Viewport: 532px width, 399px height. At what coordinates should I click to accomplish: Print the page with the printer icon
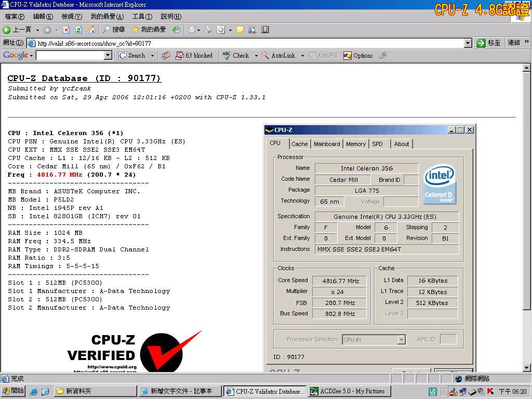click(208, 30)
